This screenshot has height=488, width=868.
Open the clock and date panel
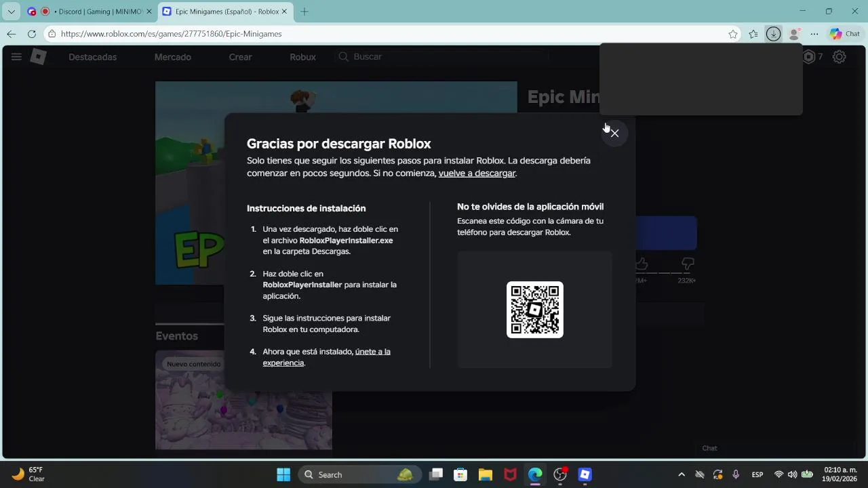click(840, 474)
